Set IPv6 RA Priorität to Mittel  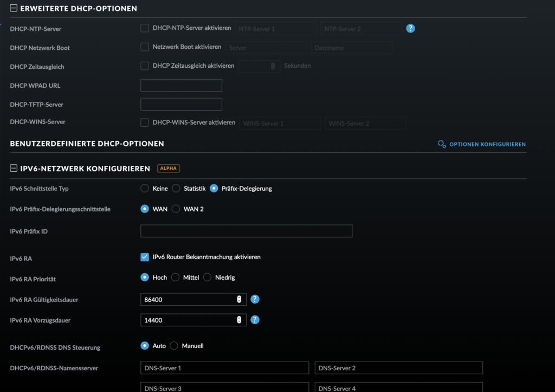[176, 277]
